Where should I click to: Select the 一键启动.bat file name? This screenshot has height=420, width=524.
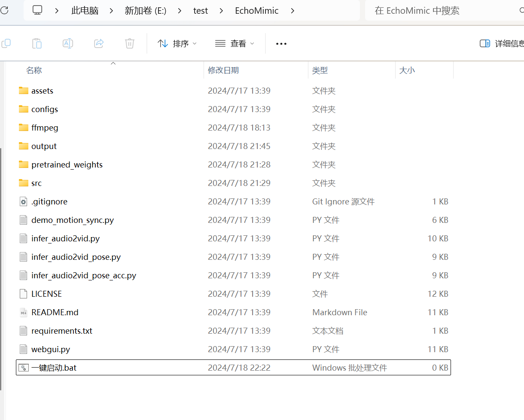point(54,368)
